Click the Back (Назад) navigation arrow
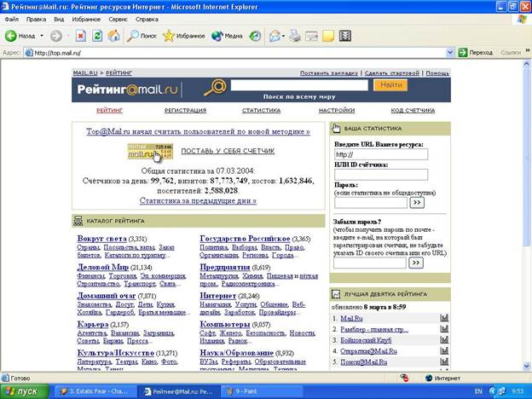Image resolution: width=532 pixels, height=399 pixels. pyautogui.click(x=12, y=36)
